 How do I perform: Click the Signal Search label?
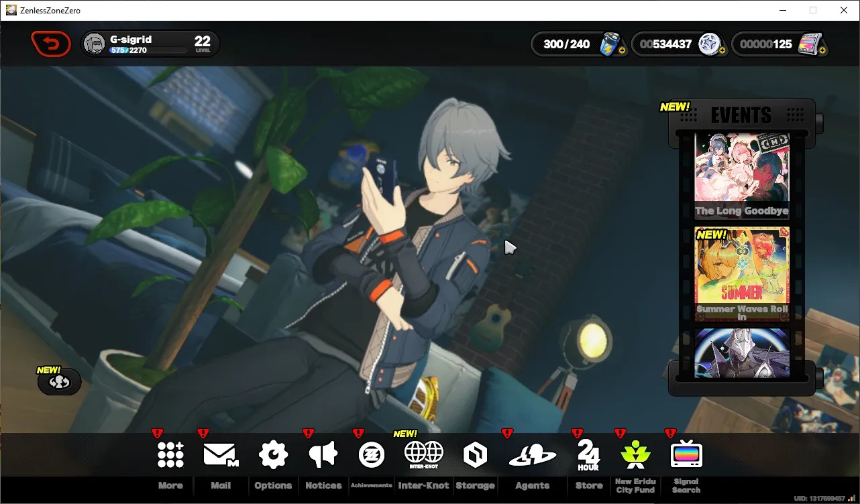click(x=686, y=486)
